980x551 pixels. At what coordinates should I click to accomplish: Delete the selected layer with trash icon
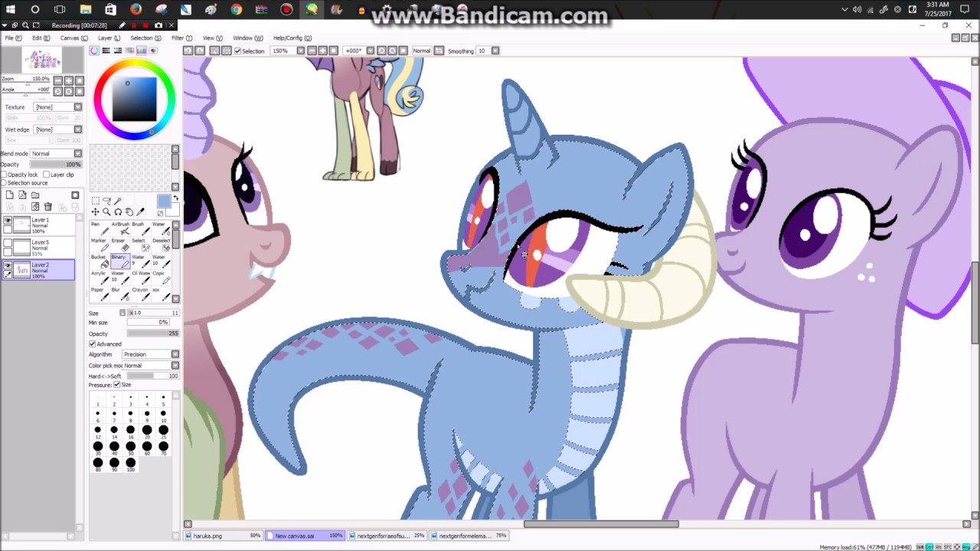tap(48, 207)
